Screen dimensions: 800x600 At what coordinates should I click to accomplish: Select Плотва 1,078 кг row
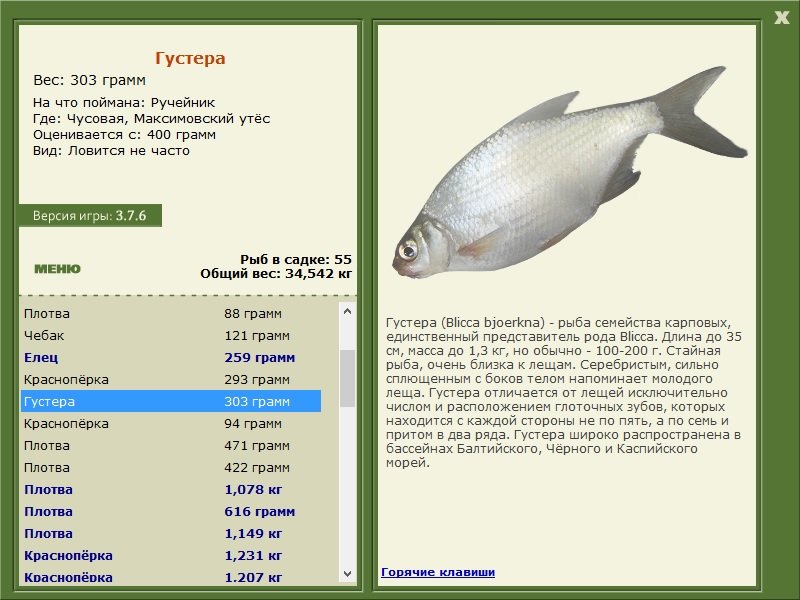171,489
